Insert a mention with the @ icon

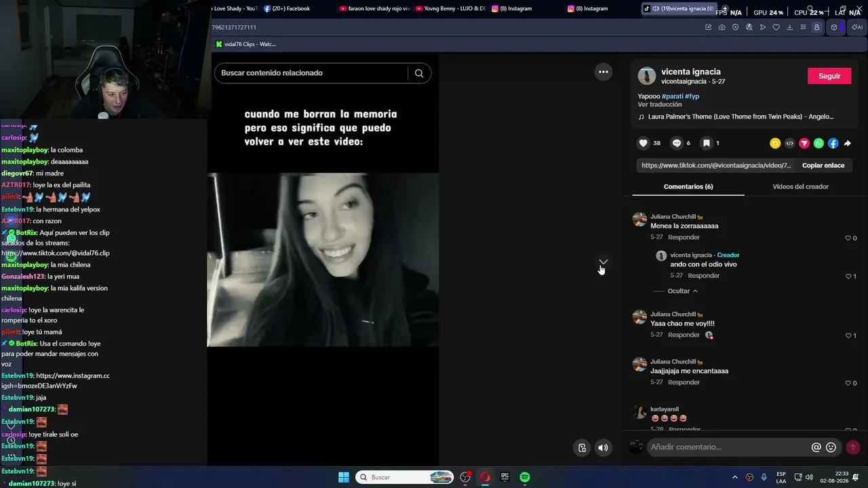(x=816, y=447)
